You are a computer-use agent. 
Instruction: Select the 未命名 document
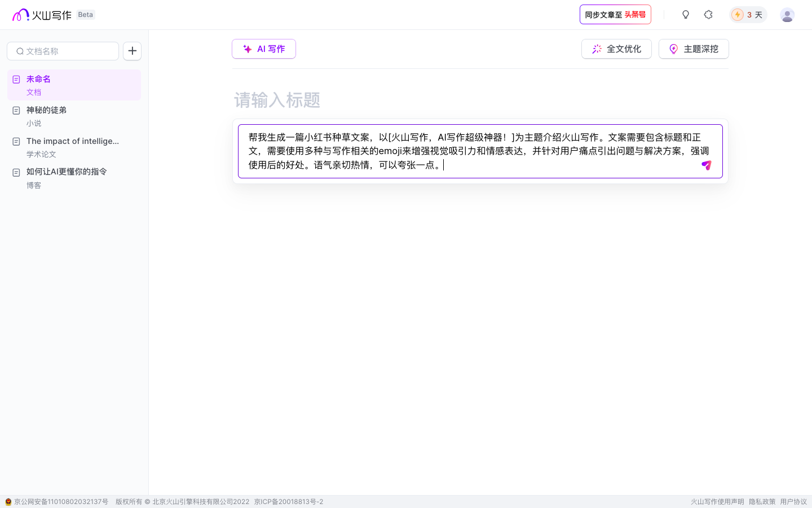tap(74, 85)
